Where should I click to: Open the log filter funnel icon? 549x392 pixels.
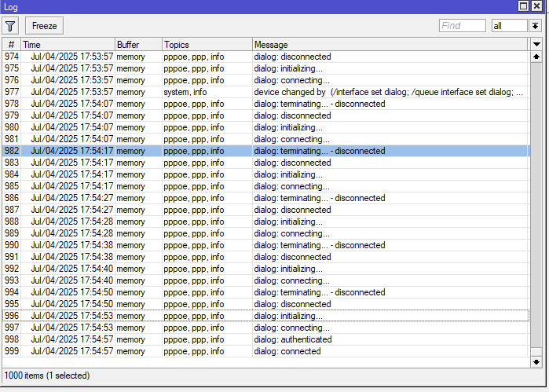10,26
